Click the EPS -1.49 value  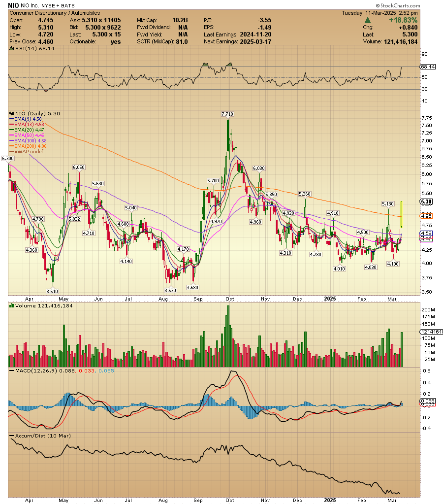pos(264,27)
